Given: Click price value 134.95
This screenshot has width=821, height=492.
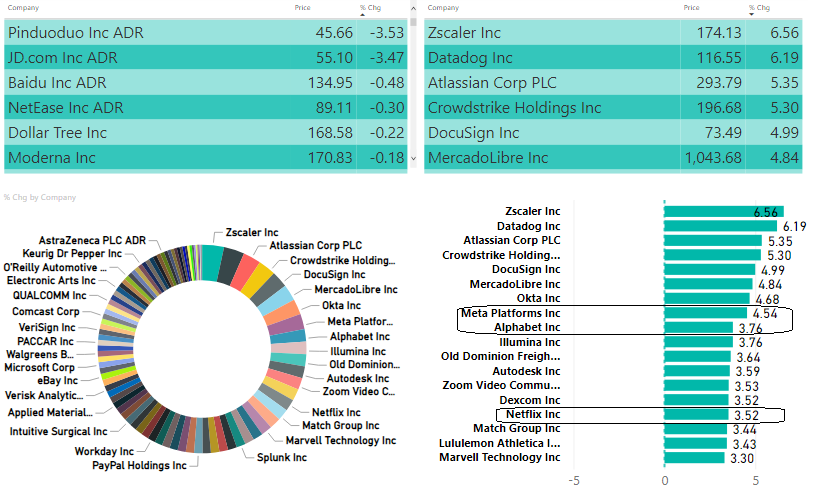Looking at the screenshot, I should tap(330, 83).
